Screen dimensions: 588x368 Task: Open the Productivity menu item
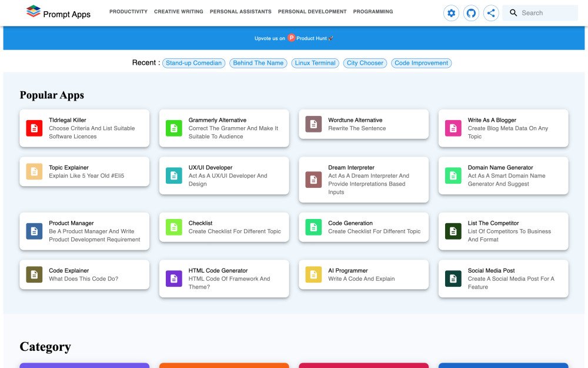(x=128, y=12)
